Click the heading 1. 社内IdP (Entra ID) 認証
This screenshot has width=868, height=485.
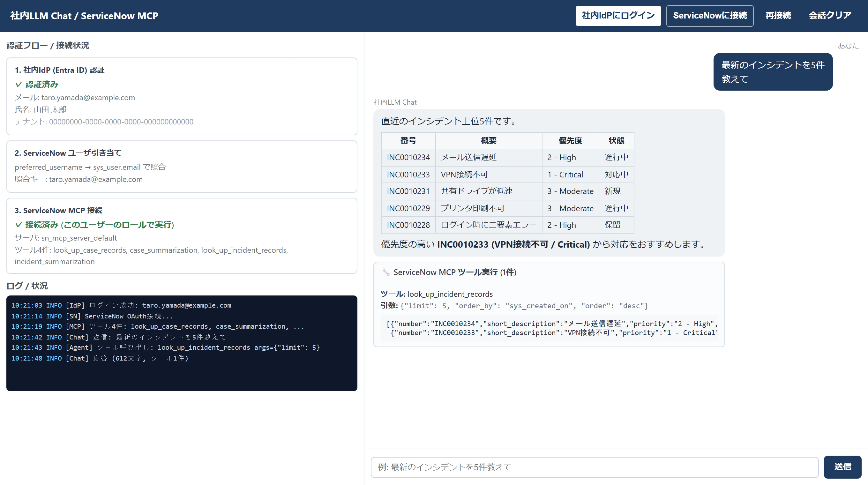click(60, 70)
